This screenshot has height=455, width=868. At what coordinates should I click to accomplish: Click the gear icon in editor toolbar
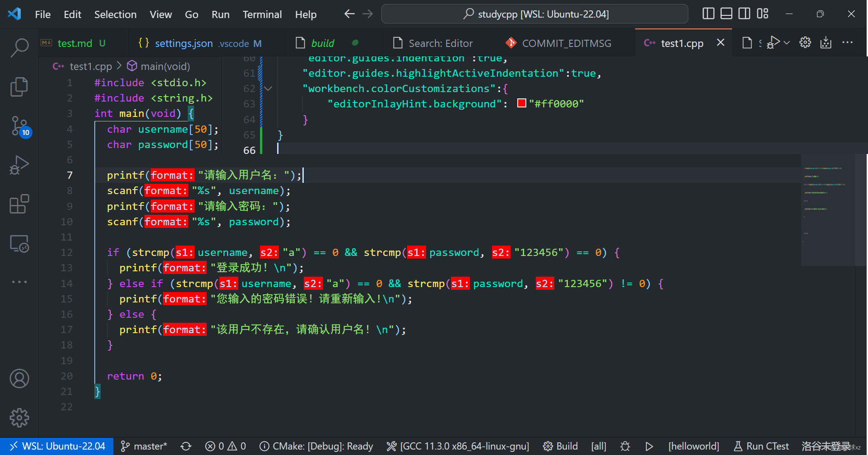pos(805,42)
